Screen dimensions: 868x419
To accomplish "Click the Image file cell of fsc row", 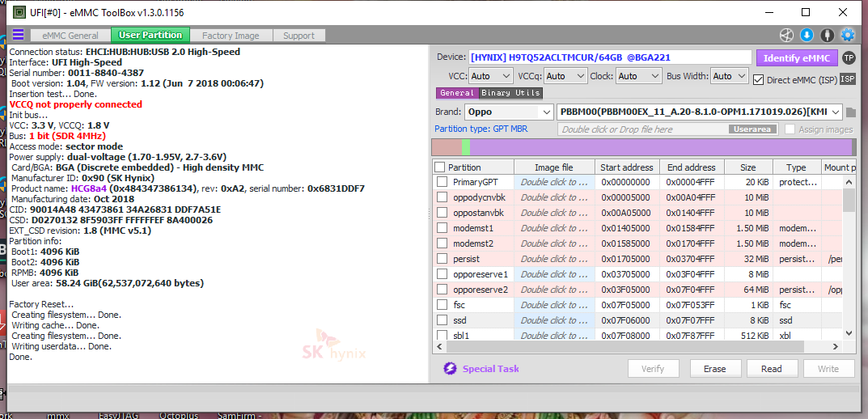I will (554, 304).
